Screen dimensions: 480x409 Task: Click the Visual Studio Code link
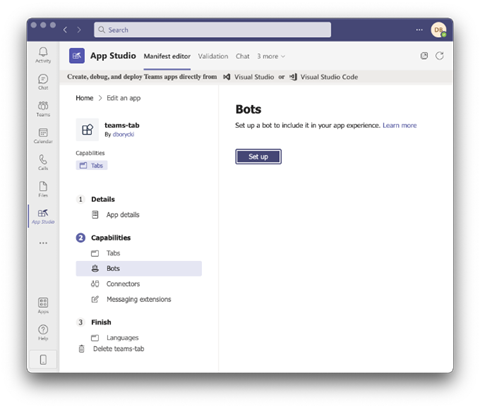click(x=329, y=77)
